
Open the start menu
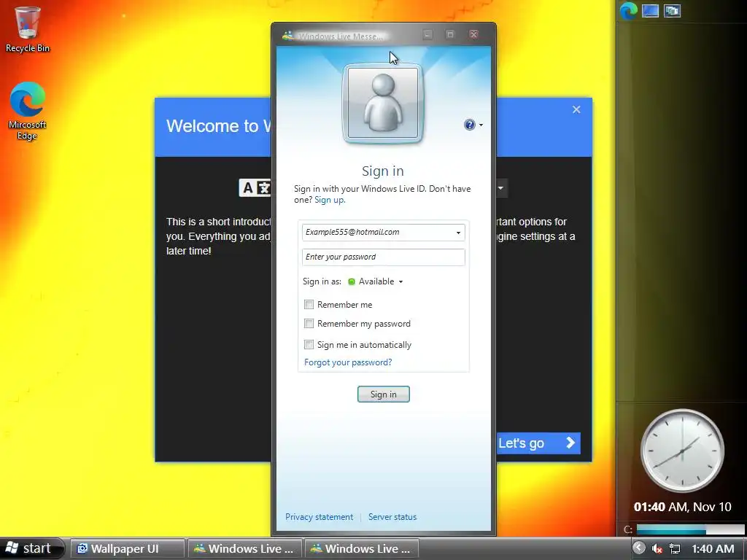point(31,548)
